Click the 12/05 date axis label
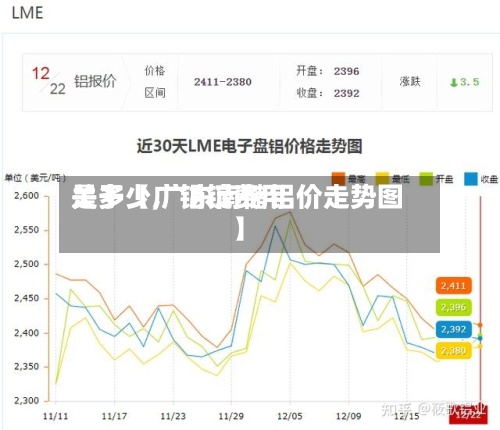 pos(290,416)
